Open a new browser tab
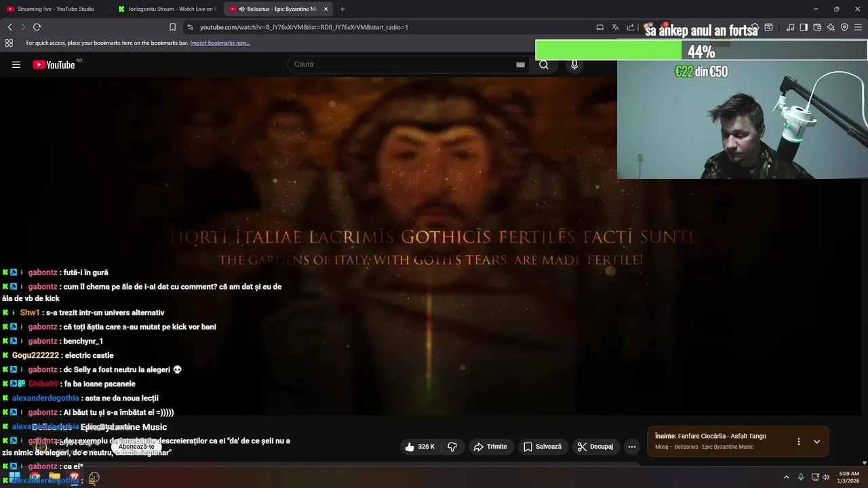 [x=342, y=9]
